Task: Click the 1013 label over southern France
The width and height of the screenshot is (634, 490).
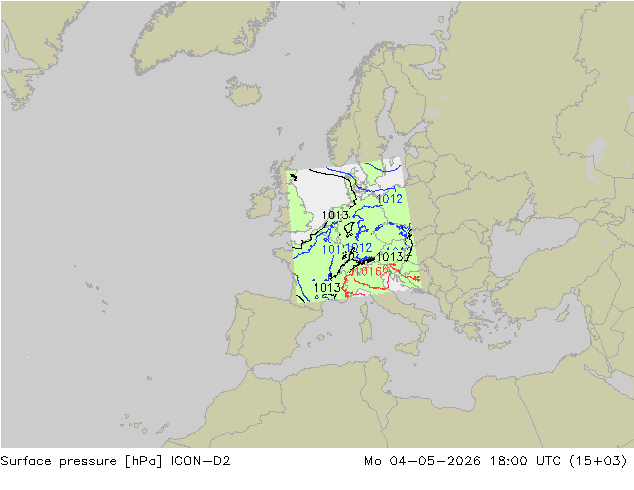Action: (x=327, y=287)
